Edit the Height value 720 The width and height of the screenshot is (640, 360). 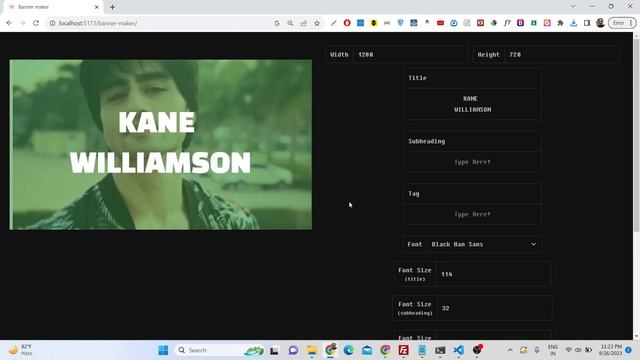pos(562,55)
